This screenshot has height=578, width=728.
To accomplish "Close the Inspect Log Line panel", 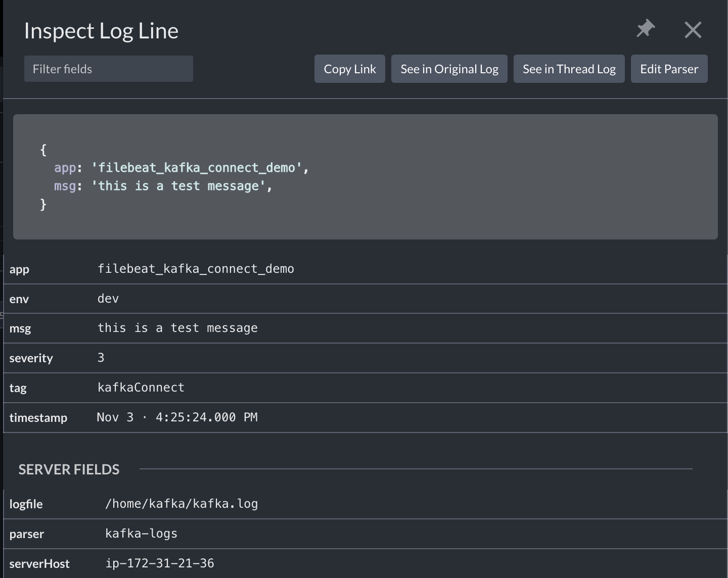I will [x=693, y=30].
